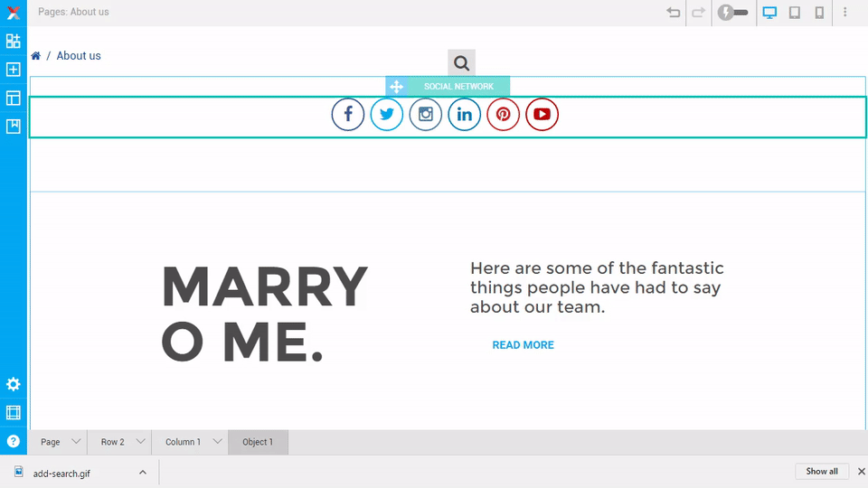This screenshot has height=488, width=868.
Task: Click the READ MORE link
Action: (523, 345)
